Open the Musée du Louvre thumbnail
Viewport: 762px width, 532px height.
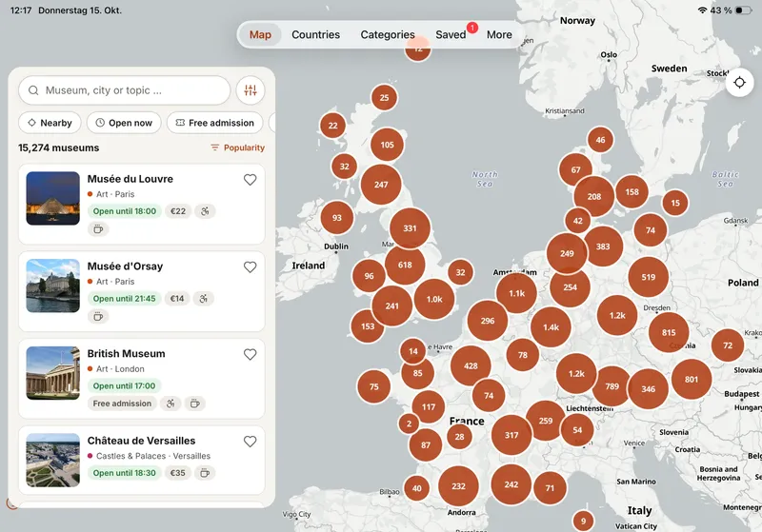pyautogui.click(x=53, y=198)
